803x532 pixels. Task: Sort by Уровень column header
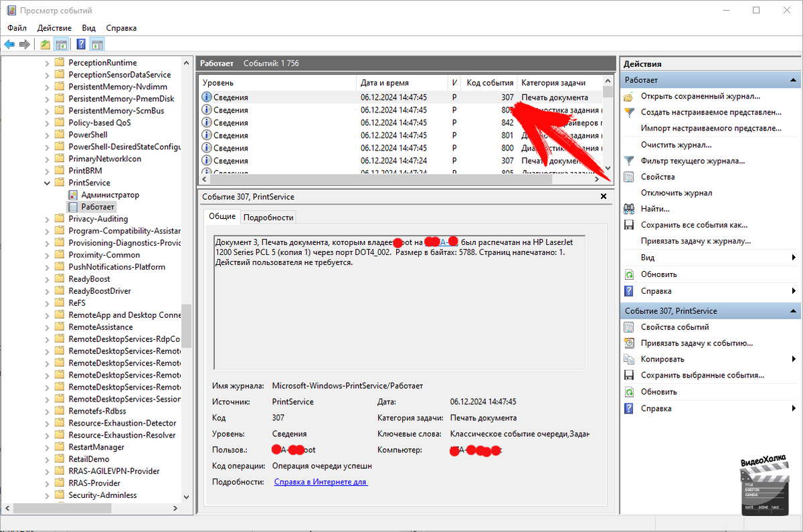click(x=278, y=83)
